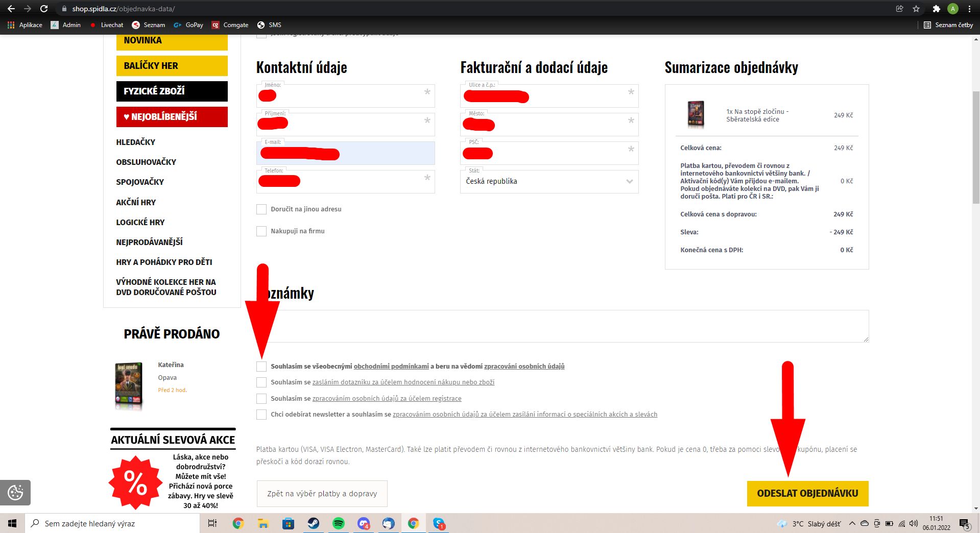980x533 pixels.
Task: Click the cookie settings icon
Action: point(15,492)
